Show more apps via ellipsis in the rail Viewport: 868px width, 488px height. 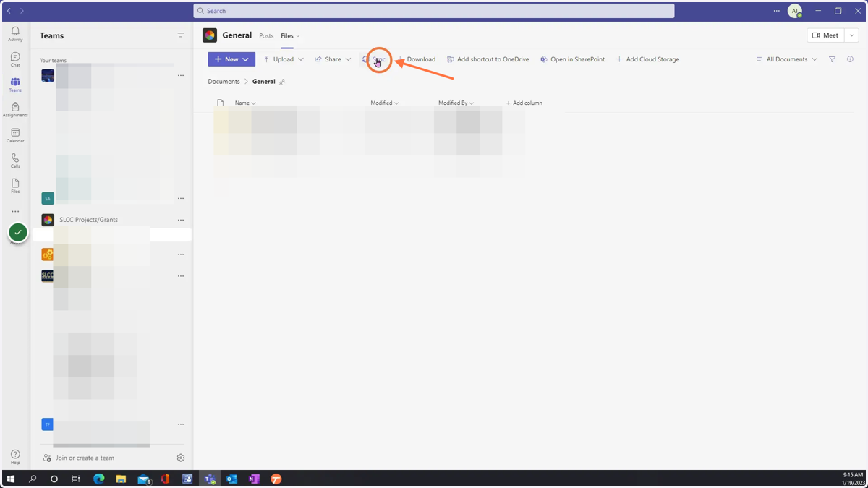point(15,212)
